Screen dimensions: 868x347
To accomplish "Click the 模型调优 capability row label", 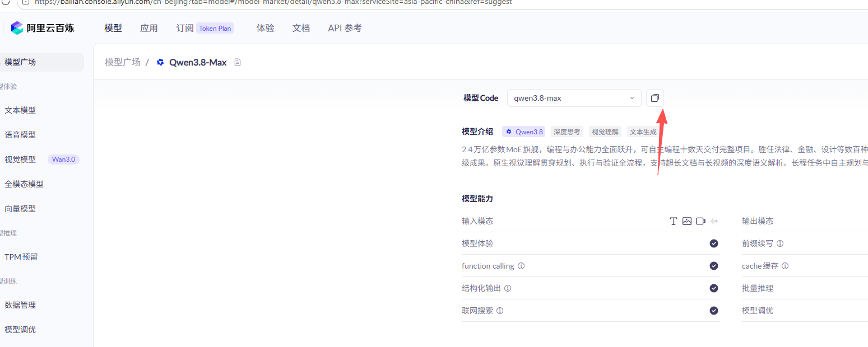I will point(758,311).
